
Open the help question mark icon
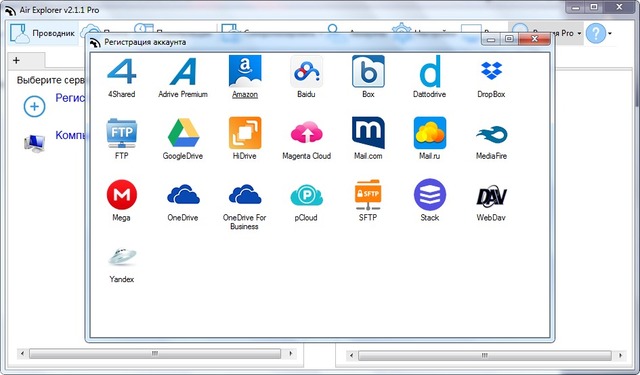point(596,33)
